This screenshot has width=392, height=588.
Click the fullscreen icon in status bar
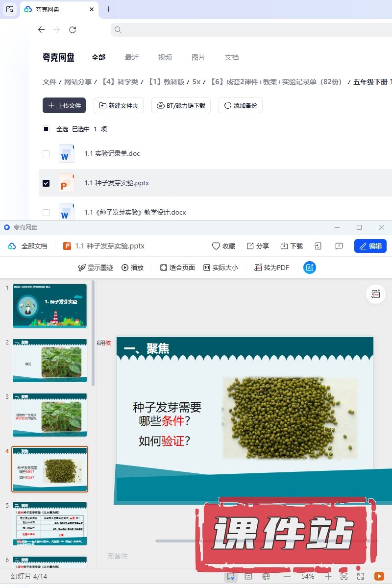pyautogui.click(x=361, y=576)
